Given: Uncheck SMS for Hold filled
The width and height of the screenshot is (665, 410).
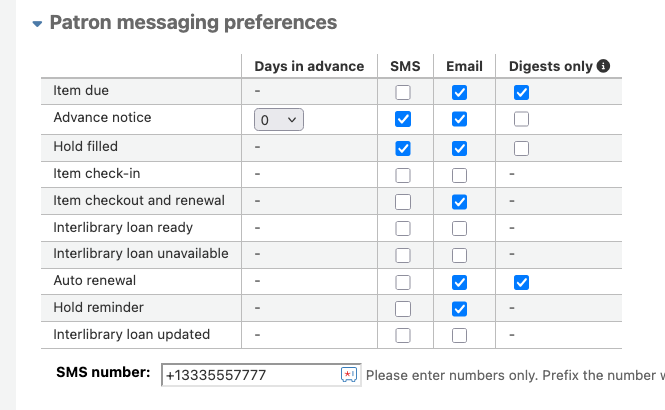Looking at the screenshot, I should pyautogui.click(x=402, y=148).
